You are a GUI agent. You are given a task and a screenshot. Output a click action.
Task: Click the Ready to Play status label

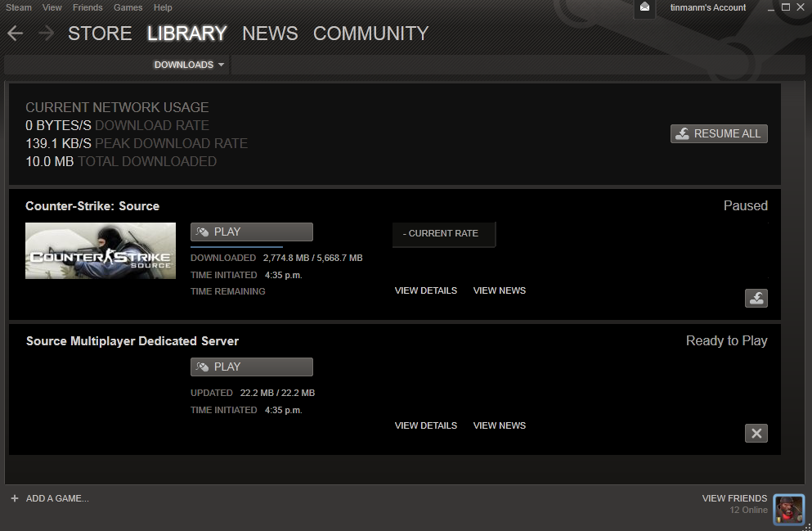727,341
